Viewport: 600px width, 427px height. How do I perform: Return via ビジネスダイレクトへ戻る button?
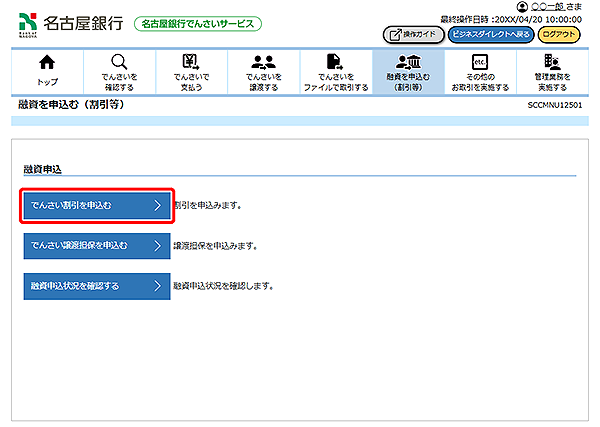click(490, 34)
